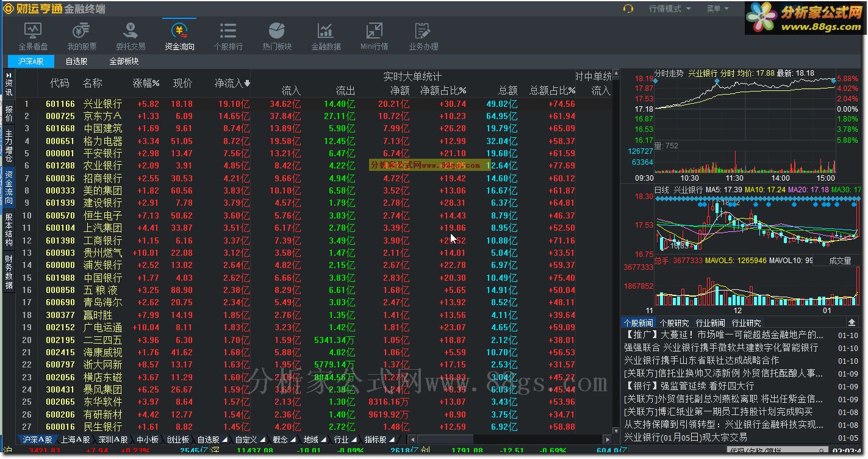Click stock code 600570
This screenshot has height=459, width=868.
click(60, 215)
